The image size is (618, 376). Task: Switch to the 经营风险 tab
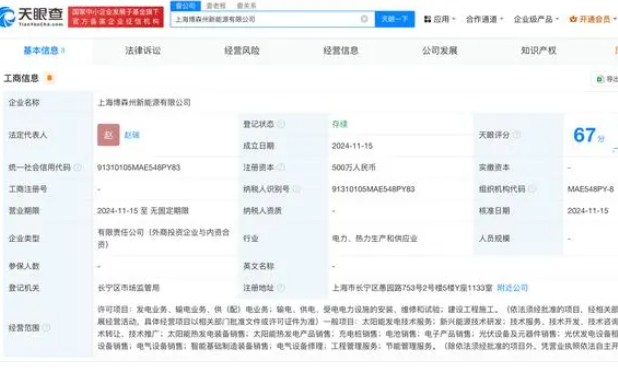[x=242, y=50]
